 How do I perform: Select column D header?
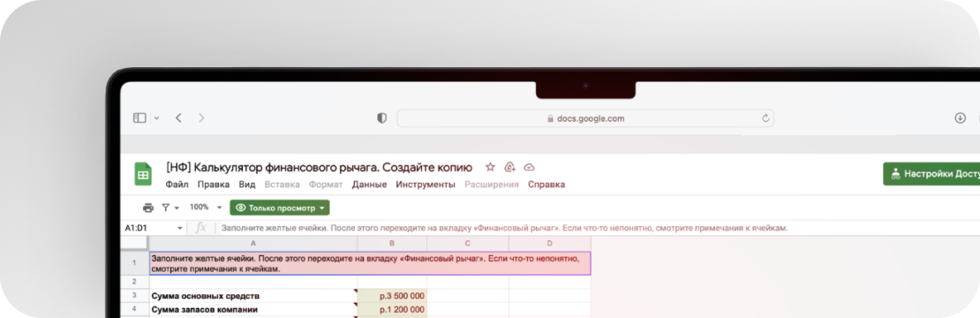[549, 243]
